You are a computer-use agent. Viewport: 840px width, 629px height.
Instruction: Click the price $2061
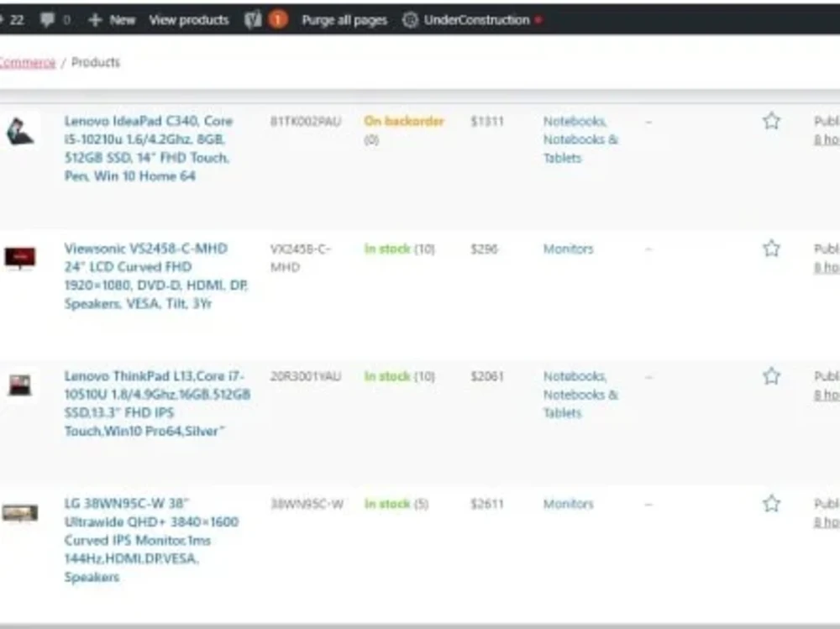pos(487,377)
